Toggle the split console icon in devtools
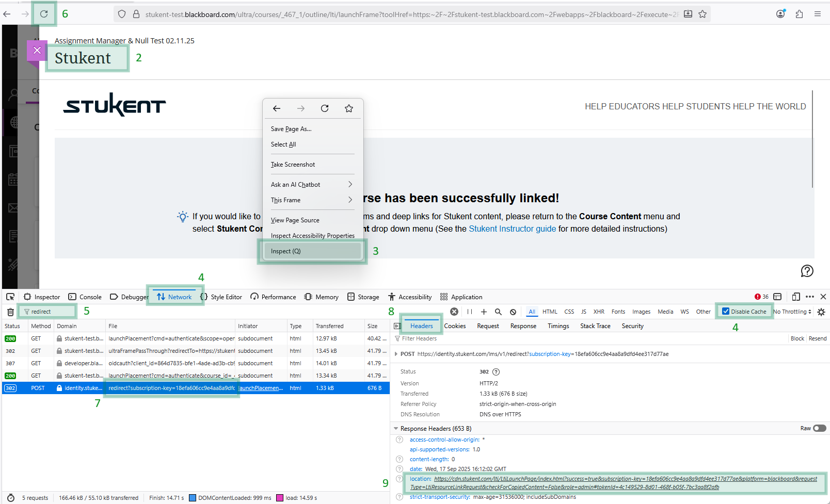 click(777, 297)
